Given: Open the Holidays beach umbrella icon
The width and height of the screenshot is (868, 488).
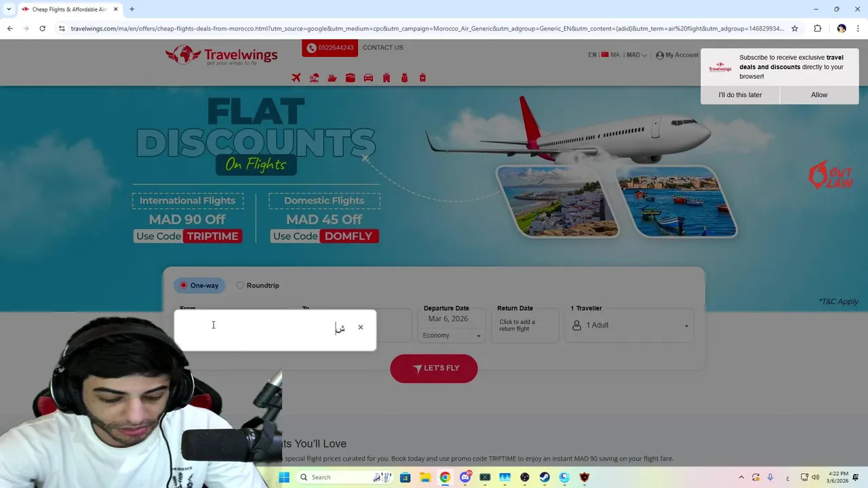Looking at the screenshot, I should 314,78.
